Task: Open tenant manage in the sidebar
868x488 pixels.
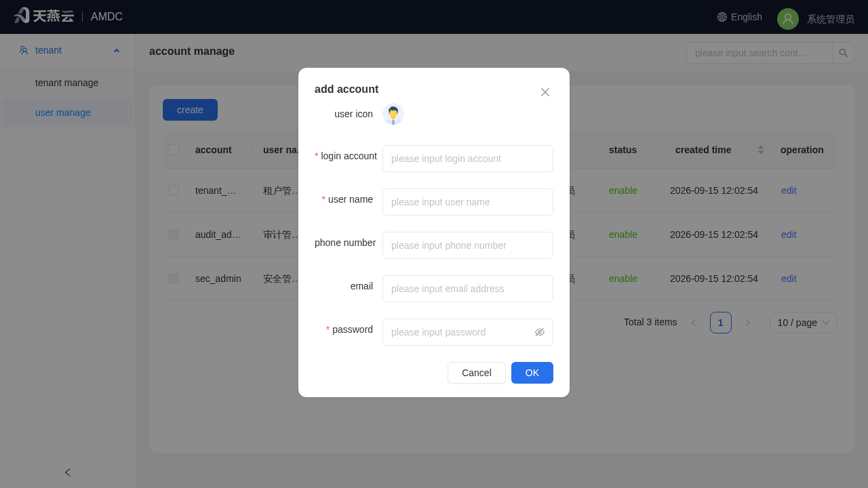Action: [68, 83]
